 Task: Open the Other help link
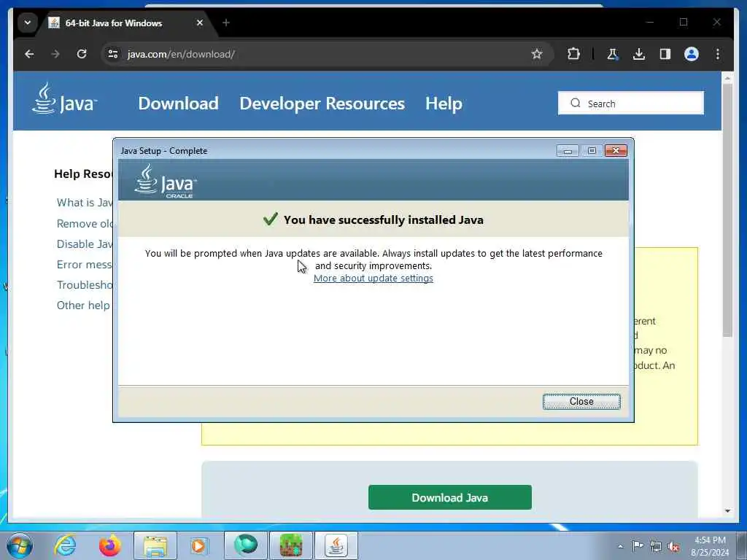(83, 306)
